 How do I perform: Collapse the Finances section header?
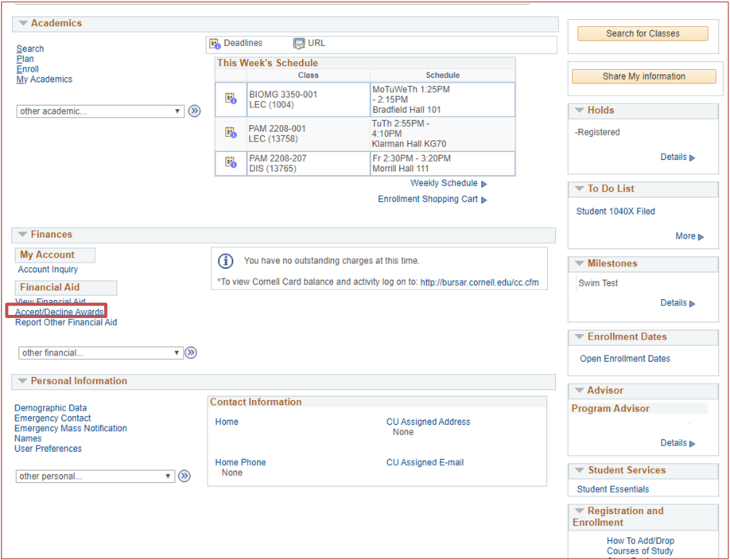pos(22,235)
